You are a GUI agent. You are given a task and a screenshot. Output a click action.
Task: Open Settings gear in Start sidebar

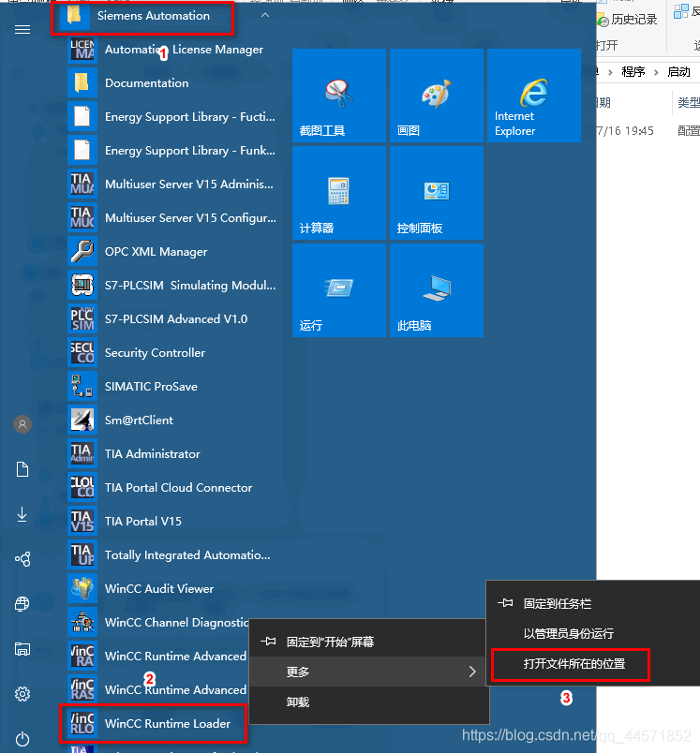22,693
